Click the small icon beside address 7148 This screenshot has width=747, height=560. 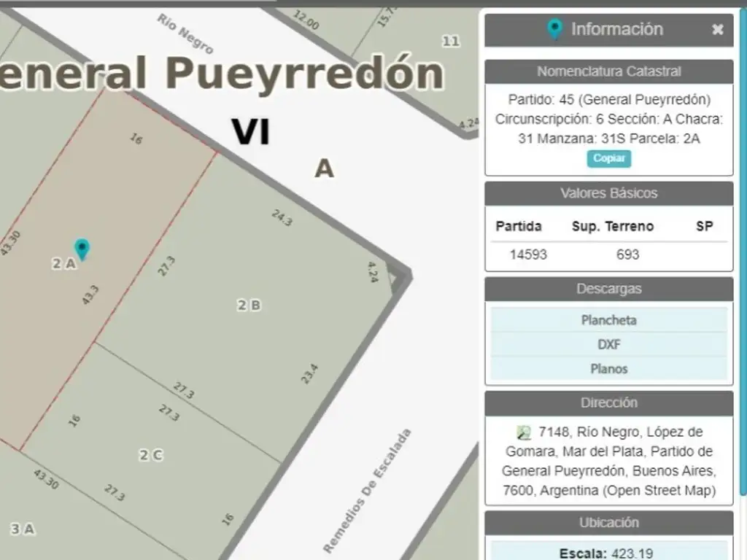[x=523, y=432]
